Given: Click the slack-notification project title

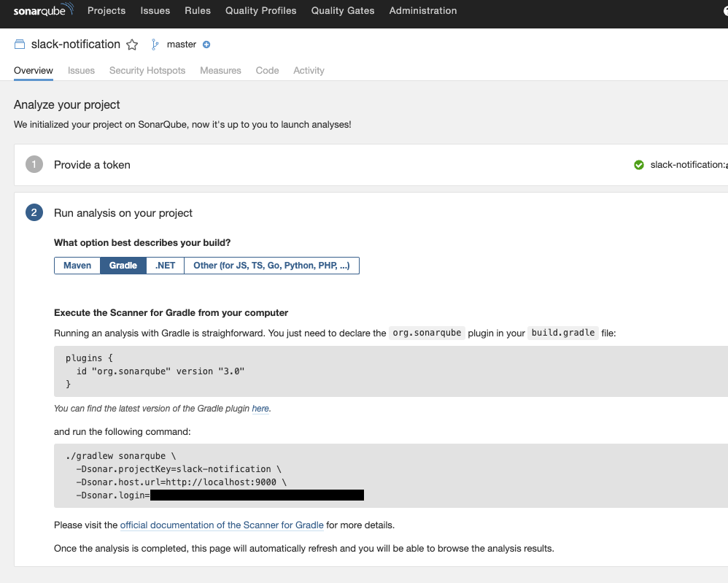Looking at the screenshot, I should coord(76,44).
